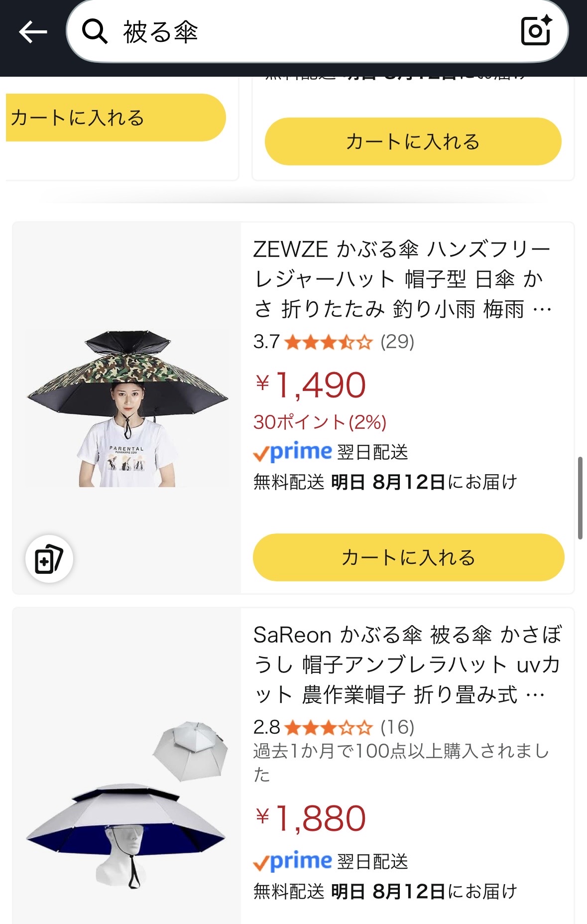
Task: Tap the search magnifier icon
Action: (x=95, y=32)
